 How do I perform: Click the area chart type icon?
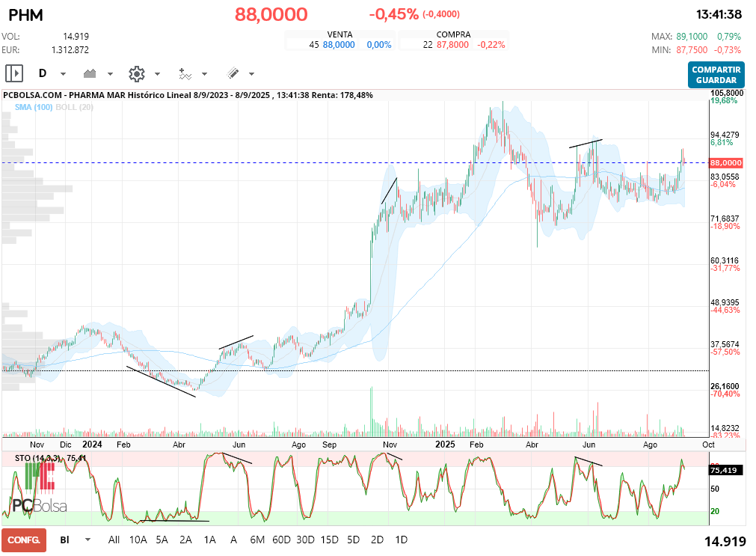[90, 73]
